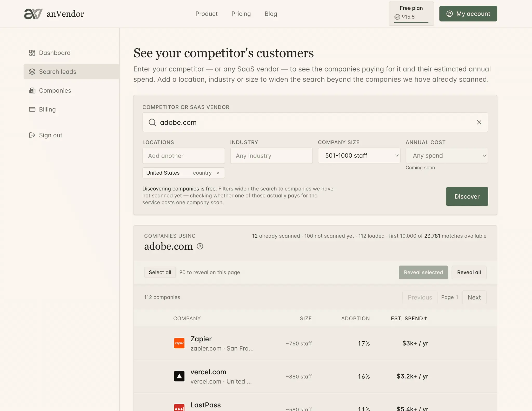
Task: Remove the United States location tag
Action: click(x=218, y=173)
